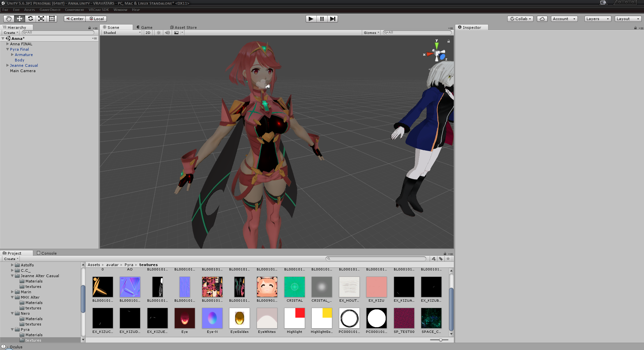Viewport: 644px width, 350px height.
Task: Select the Scale tool
Action: coord(41,19)
